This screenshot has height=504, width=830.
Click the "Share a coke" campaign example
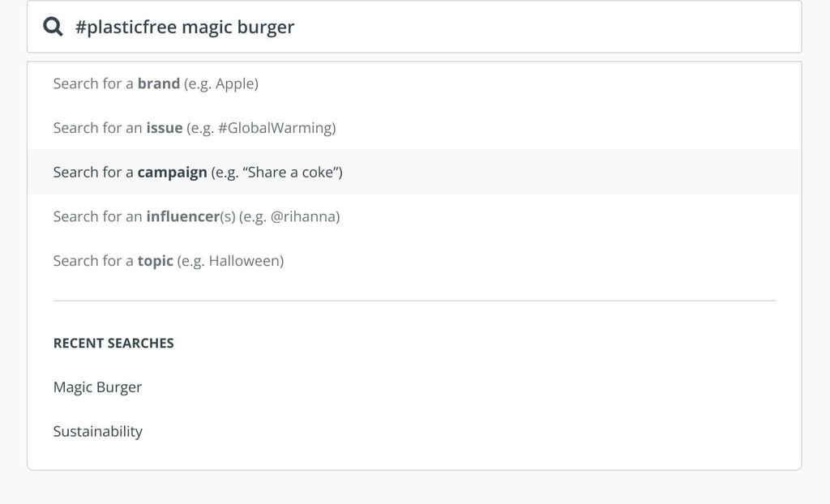coord(289,173)
